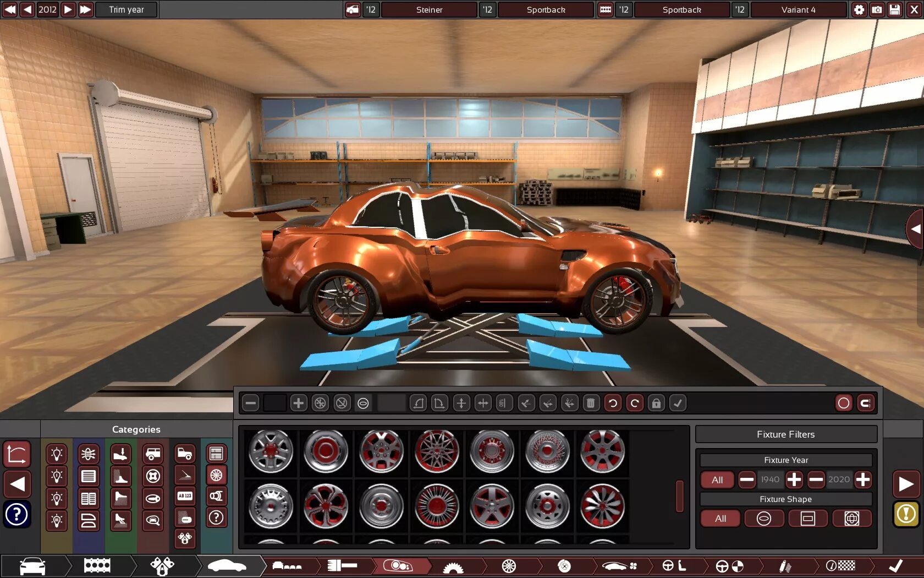Open the fuel cap fixture category
The image size is (924, 578).
point(153,477)
